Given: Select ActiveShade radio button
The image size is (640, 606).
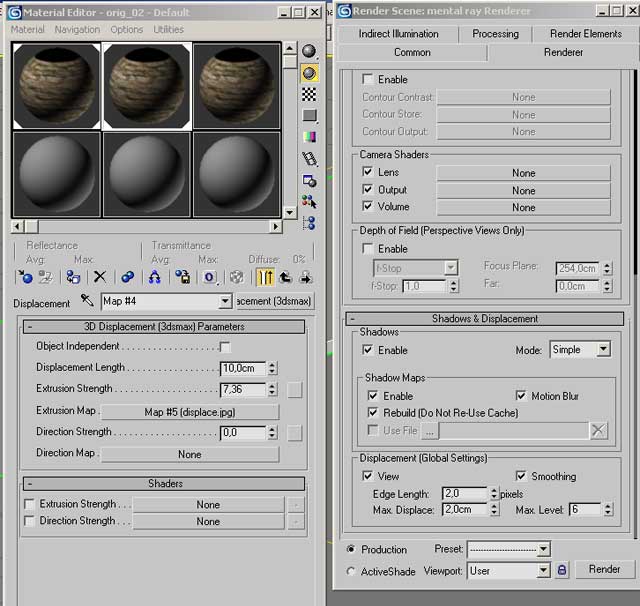Looking at the screenshot, I should pyautogui.click(x=351, y=571).
